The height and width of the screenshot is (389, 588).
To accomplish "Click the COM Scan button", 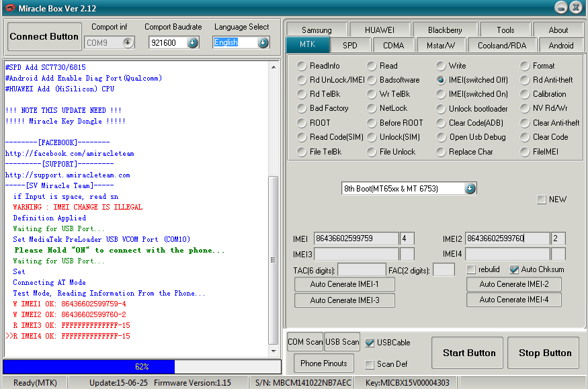I will [305, 342].
